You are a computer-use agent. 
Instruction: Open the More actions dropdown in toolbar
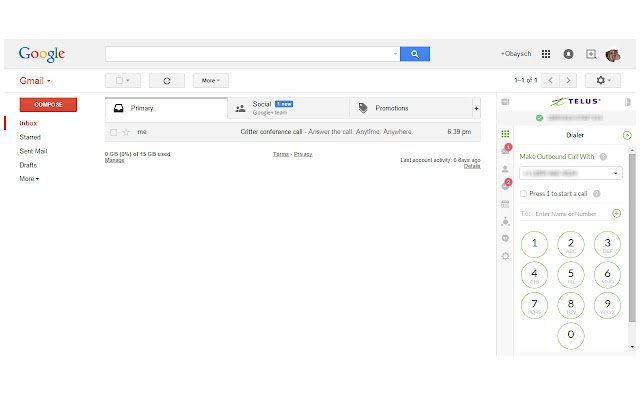coord(211,81)
